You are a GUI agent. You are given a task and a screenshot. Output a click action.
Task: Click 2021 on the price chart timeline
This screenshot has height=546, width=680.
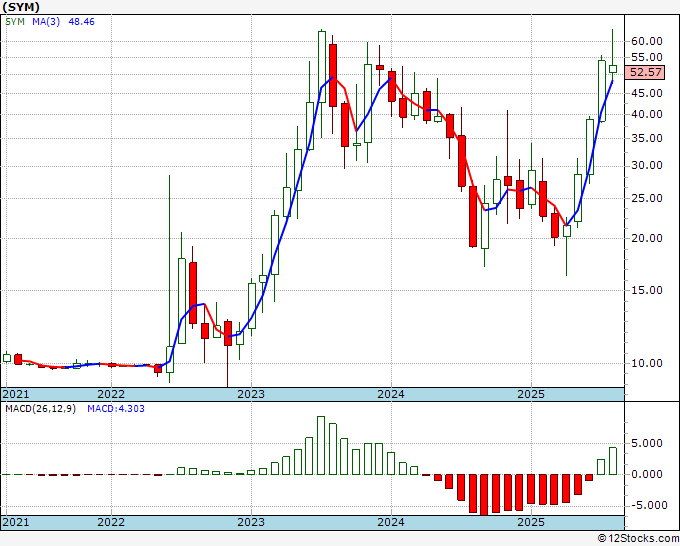point(16,394)
